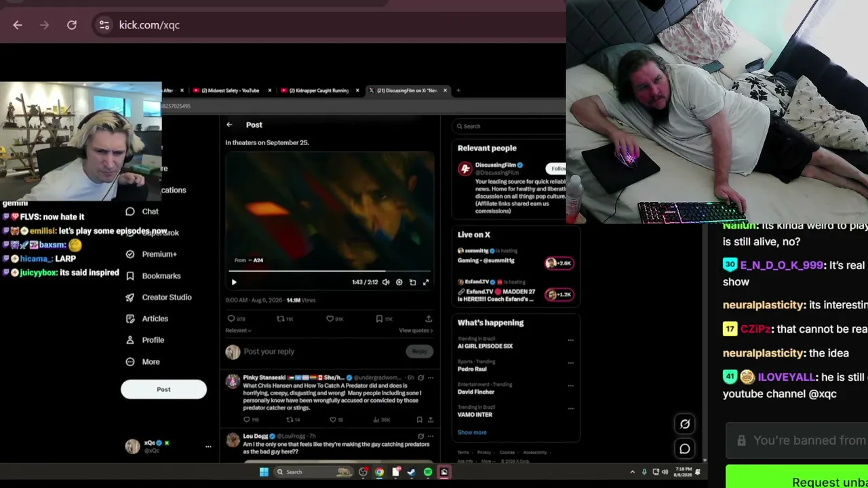Open Steam from the taskbar
Viewport: 868px width, 488px height.
coord(411,472)
